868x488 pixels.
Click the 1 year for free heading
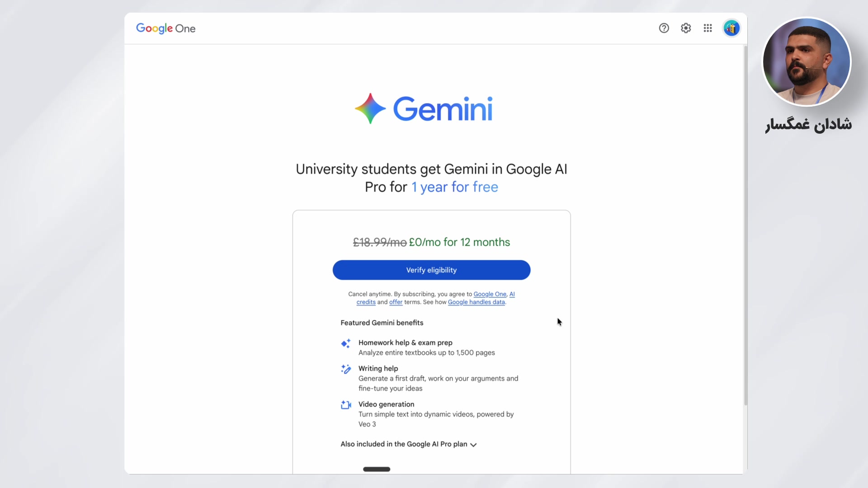coord(454,187)
